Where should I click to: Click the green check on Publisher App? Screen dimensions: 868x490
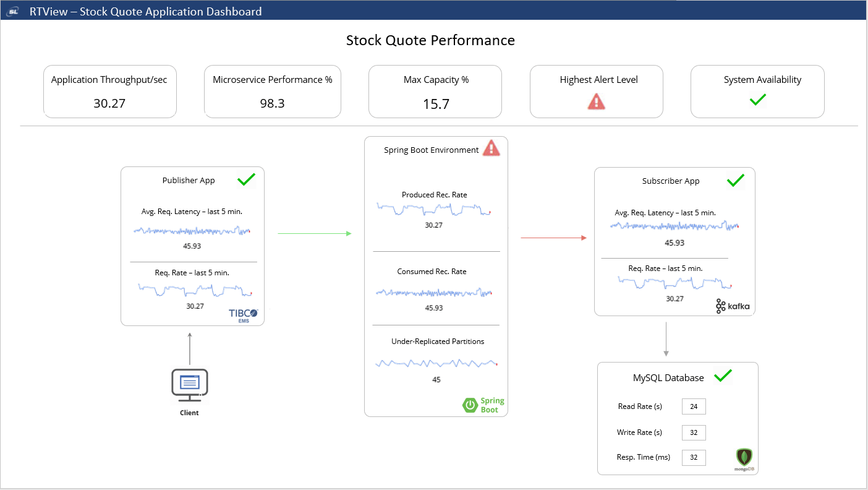pyautogui.click(x=246, y=179)
